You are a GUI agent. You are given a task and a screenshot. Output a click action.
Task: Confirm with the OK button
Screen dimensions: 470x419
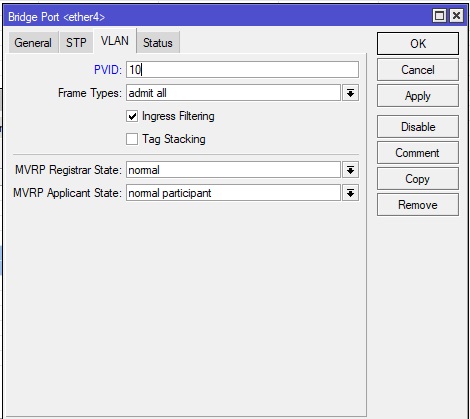coord(418,43)
